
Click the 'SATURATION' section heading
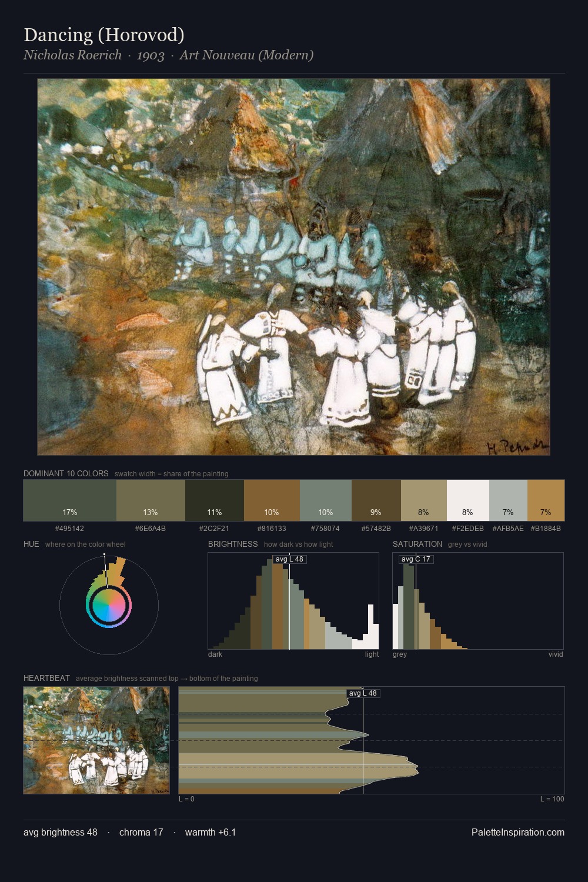417,544
